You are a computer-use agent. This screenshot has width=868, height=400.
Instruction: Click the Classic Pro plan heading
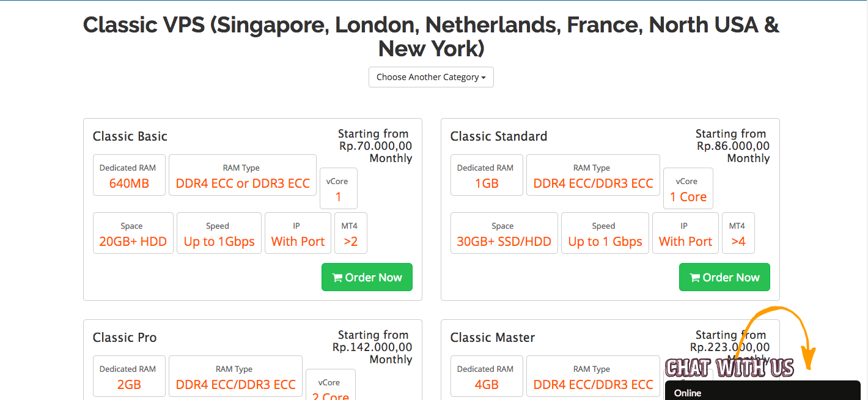click(125, 337)
